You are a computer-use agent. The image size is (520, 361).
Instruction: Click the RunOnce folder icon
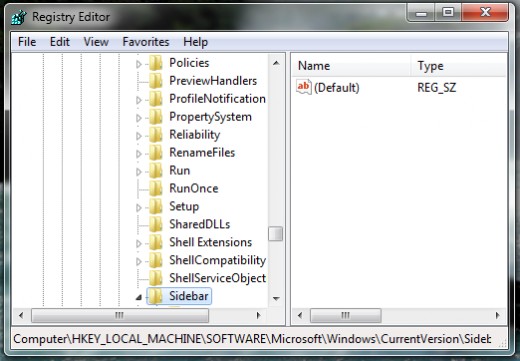coord(156,188)
